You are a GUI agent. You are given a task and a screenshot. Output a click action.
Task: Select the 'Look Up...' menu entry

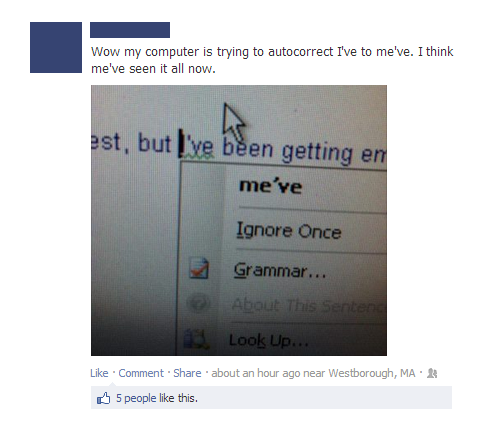(x=268, y=340)
